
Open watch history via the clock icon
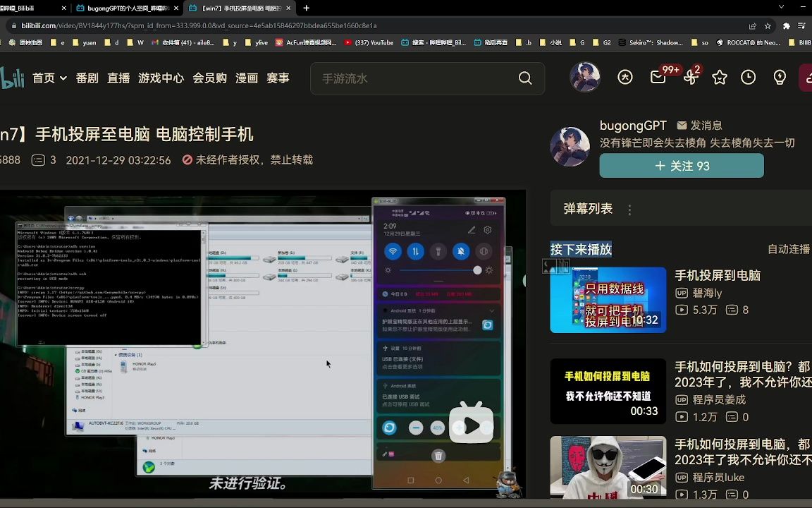(x=749, y=77)
